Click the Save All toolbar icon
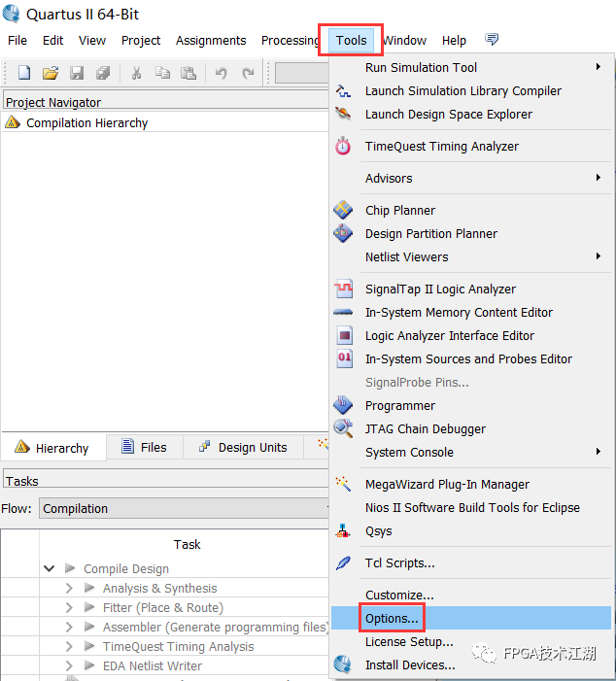Screen dimensions: 616x681 [103, 73]
